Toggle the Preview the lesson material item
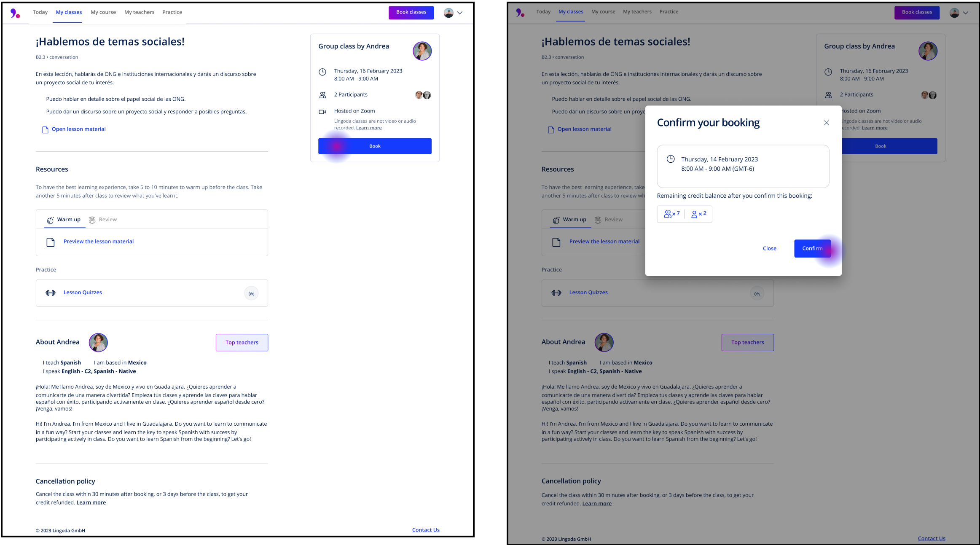This screenshot has height=545, width=980. coord(98,241)
